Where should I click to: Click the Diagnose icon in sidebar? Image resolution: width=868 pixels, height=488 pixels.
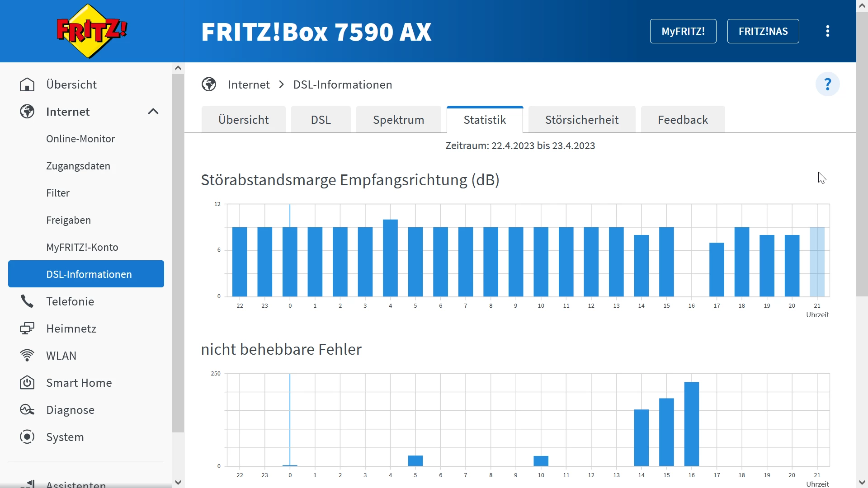pos(27,410)
